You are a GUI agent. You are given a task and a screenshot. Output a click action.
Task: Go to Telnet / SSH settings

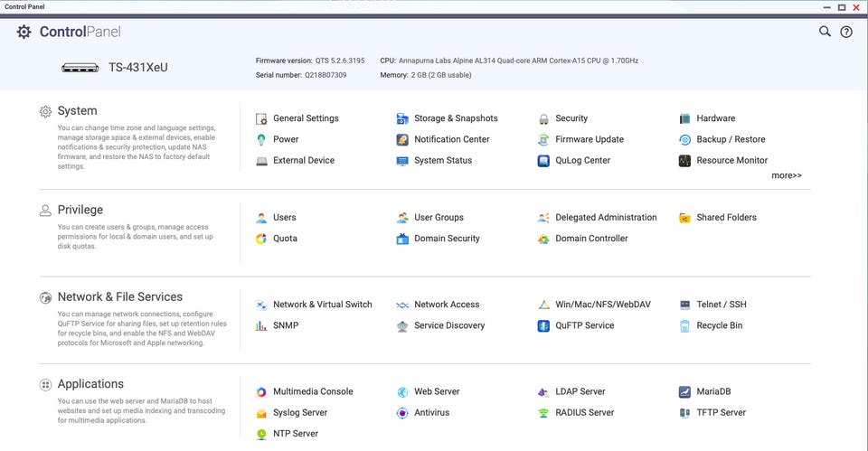(721, 305)
